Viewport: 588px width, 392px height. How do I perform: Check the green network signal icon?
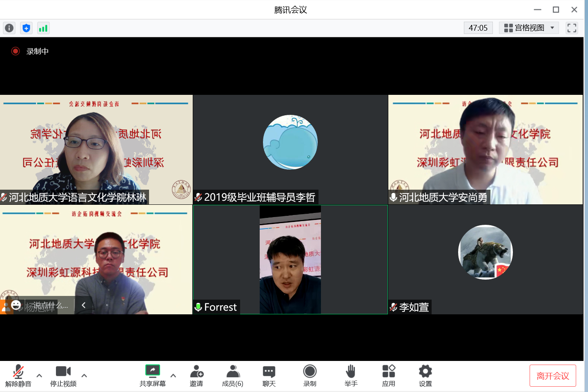click(x=43, y=28)
